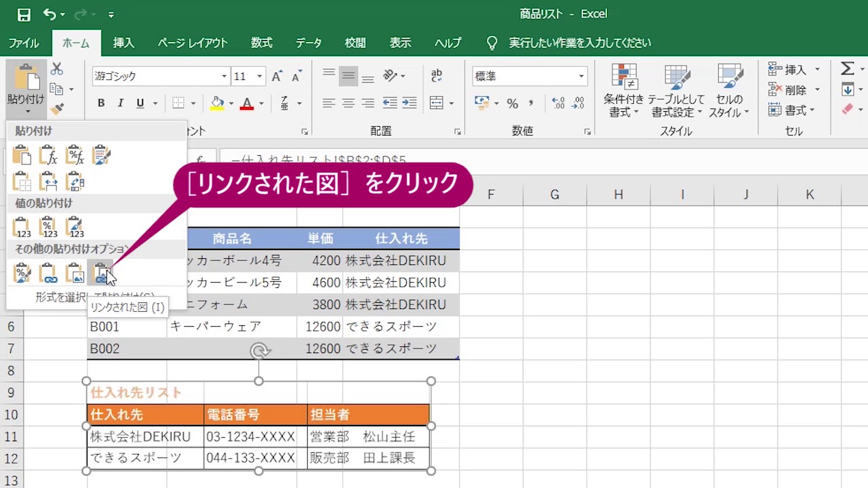Paste Values only (123)

coord(22,227)
